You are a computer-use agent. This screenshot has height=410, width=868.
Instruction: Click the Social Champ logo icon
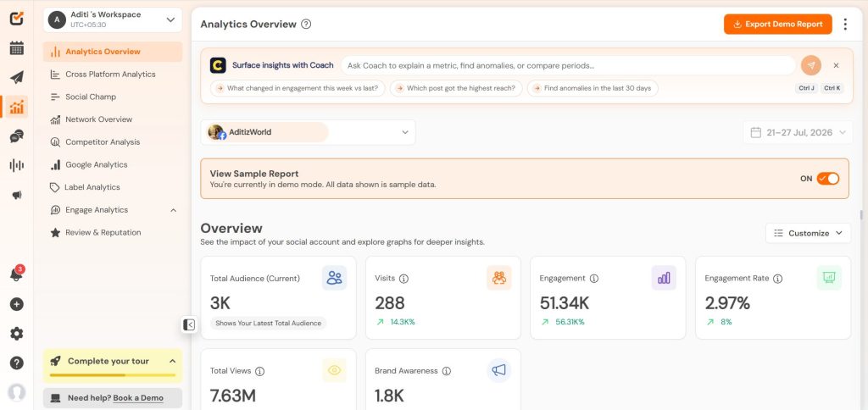click(17, 18)
